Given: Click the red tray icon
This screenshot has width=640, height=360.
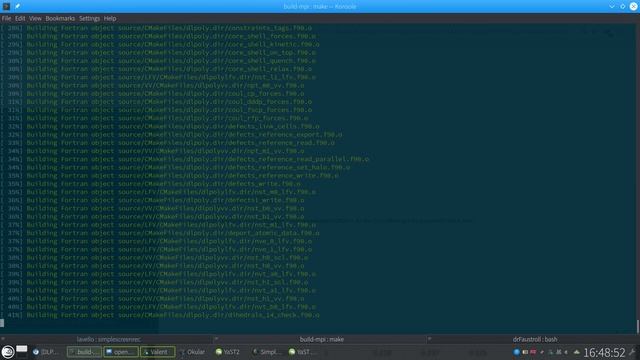Looking at the screenshot, I should click(533, 352).
